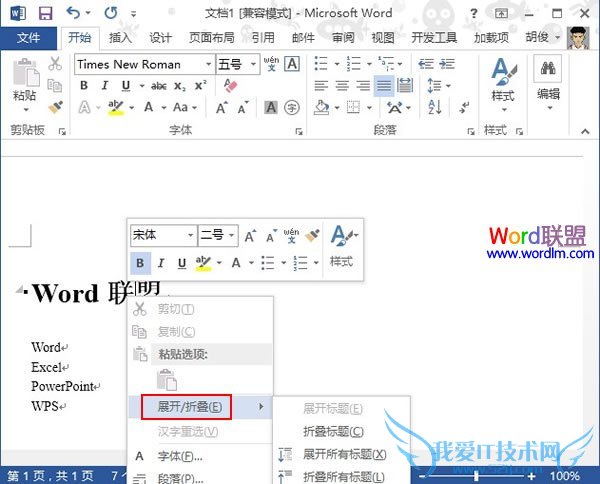Apply superscript formatting in the ribbon
This screenshot has height=484, width=600.
pos(201,85)
